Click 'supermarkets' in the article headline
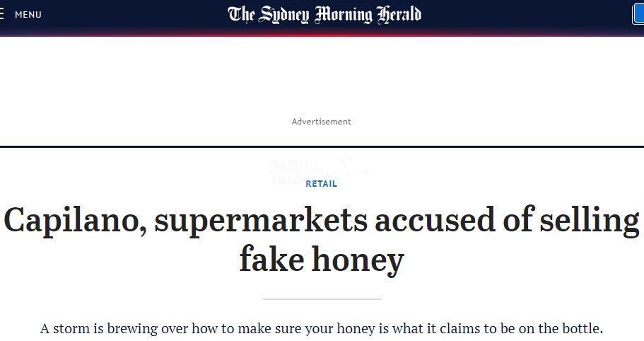Screen dimensions: 644x341 262,221
